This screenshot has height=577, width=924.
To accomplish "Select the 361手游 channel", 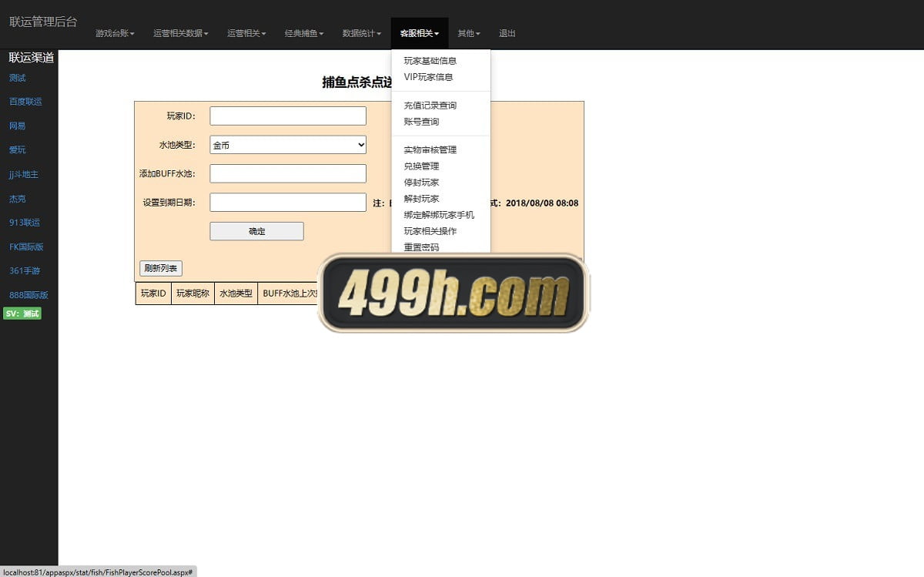I will [25, 271].
